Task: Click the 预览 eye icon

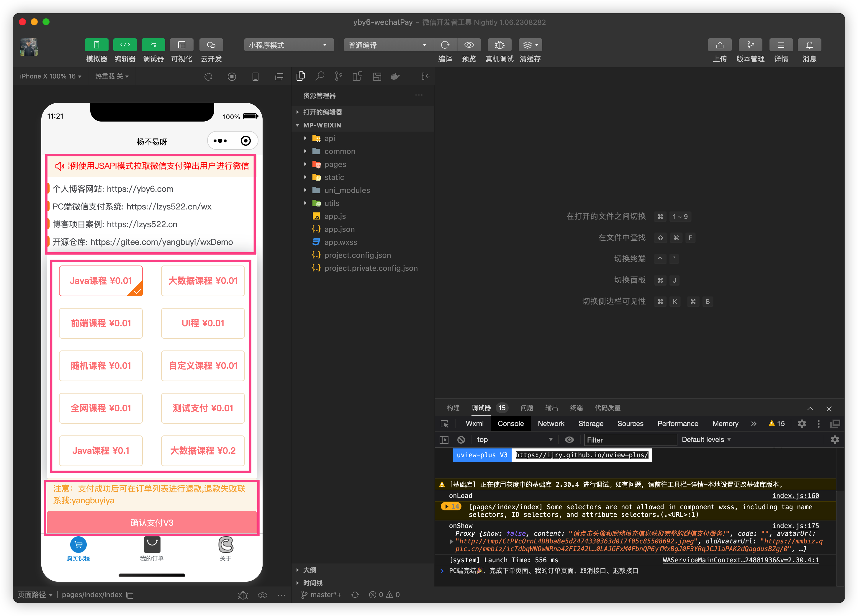Action: (x=469, y=45)
